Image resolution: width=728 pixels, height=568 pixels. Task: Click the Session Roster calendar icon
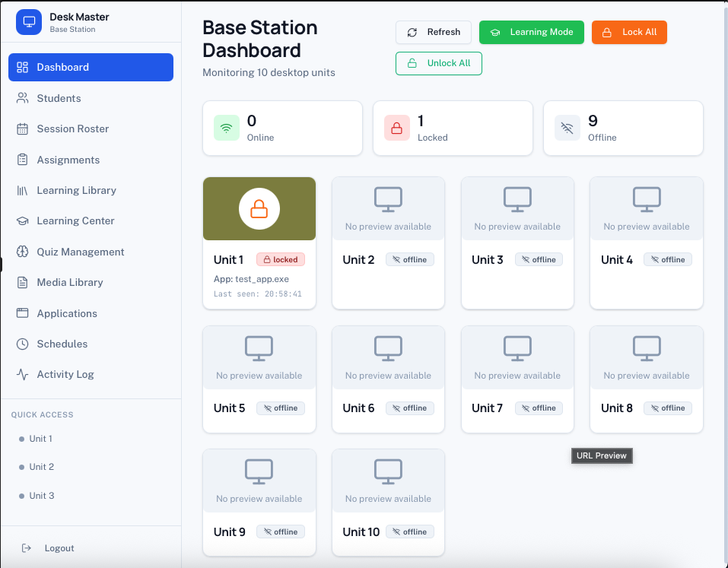tap(22, 129)
